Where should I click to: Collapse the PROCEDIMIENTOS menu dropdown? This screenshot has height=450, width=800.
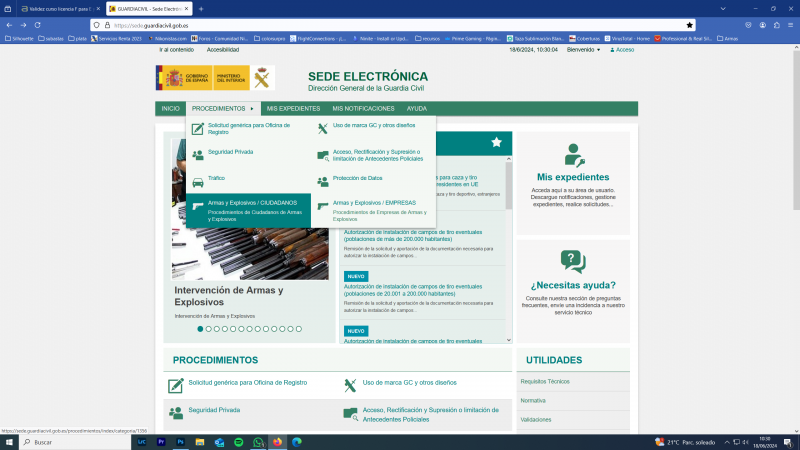click(222, 108)
